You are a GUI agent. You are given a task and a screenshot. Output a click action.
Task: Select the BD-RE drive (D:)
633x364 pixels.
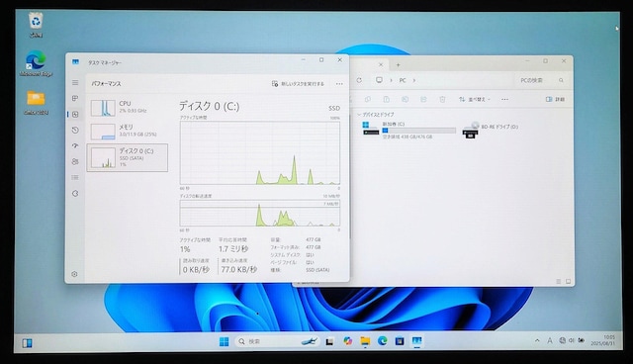point(491,130)
